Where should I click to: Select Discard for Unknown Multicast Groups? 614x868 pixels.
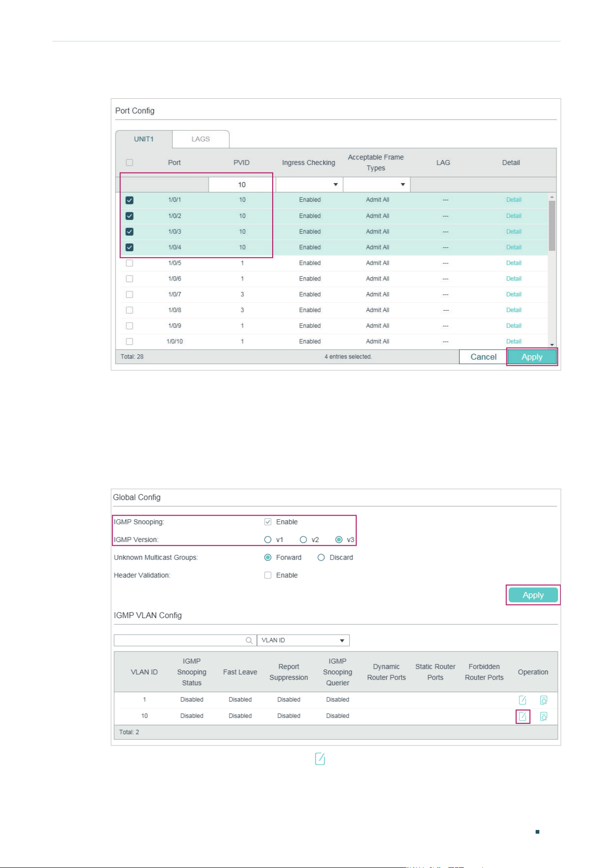[321, 558]
